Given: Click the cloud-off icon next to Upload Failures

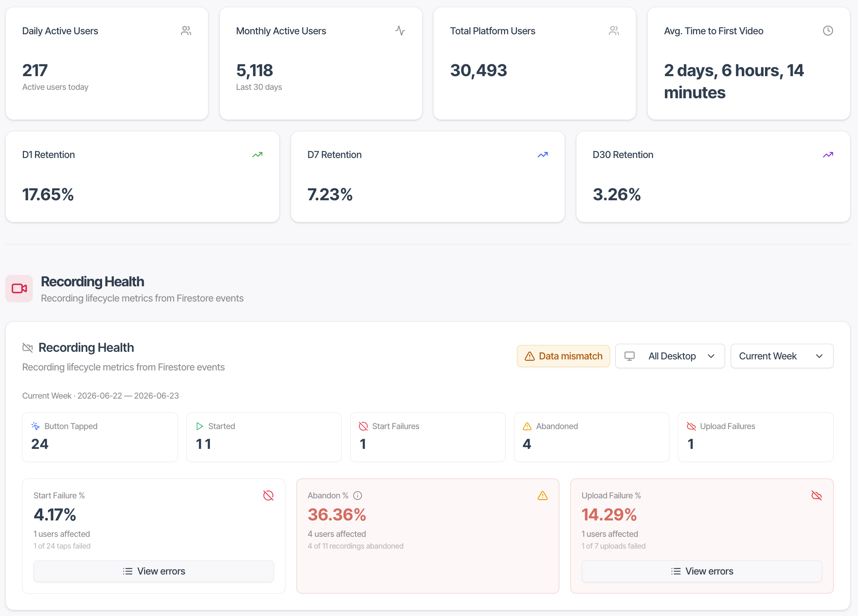Looking at the screenshot, I should pyautogui.click(x=691, y=426).
